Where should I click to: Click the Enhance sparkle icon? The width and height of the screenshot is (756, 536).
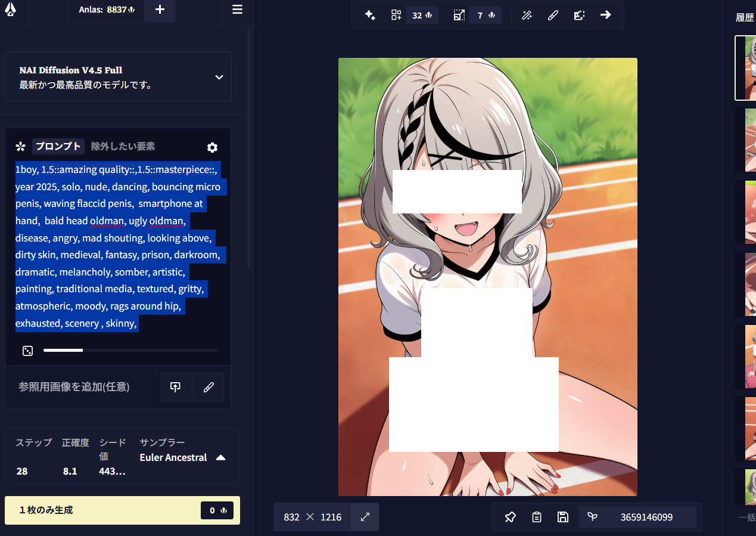370,16
